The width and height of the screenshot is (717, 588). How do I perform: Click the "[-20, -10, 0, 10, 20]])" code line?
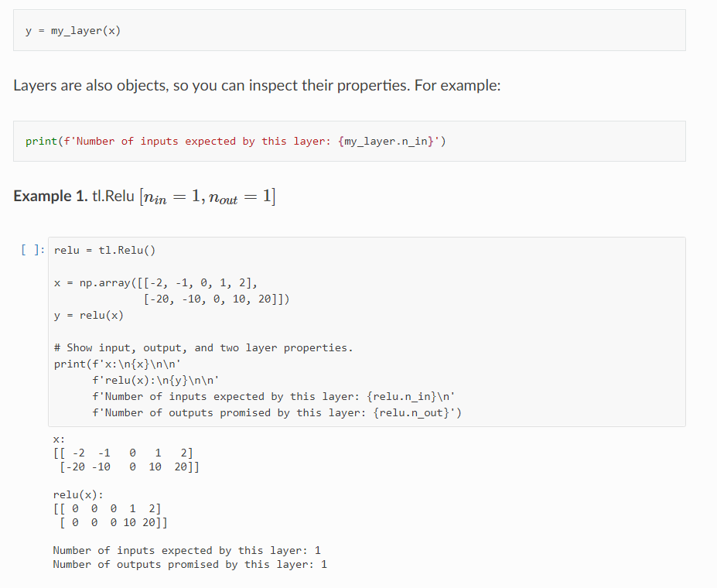217,299
